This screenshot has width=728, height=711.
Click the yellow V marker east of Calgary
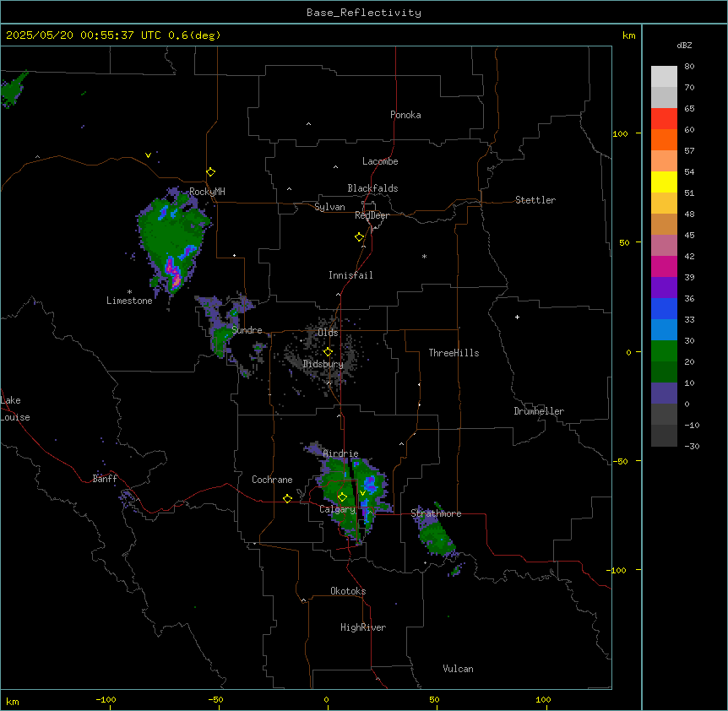click(x=362, y=493)
